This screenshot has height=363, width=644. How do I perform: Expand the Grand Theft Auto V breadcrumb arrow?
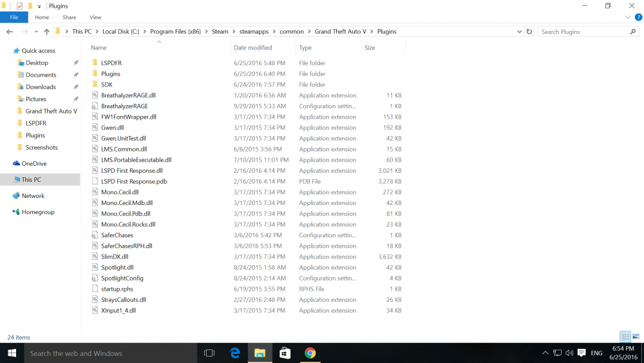click(372, 32)
